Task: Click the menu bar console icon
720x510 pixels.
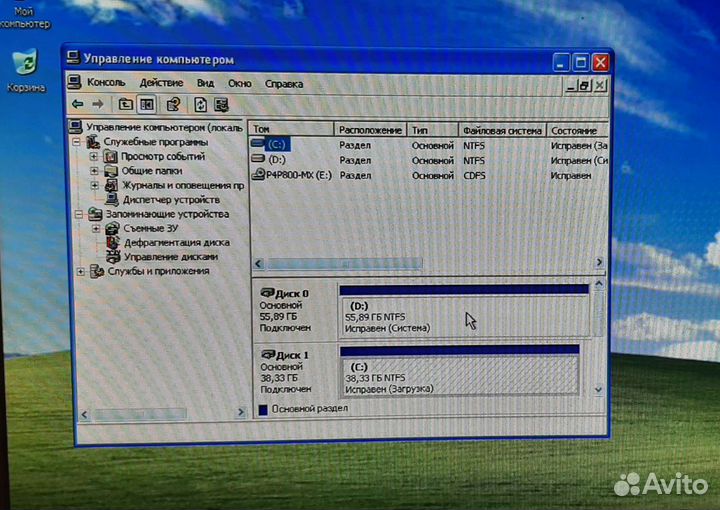Action: 74,82
